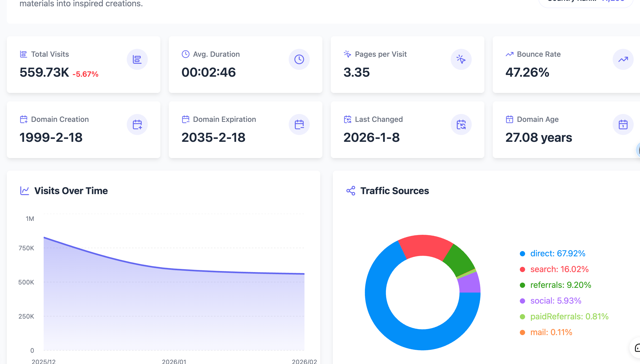Click the Last Changed calendar-sync icon
The width and height of the screenshot is (640, 364).
point(461,124)
